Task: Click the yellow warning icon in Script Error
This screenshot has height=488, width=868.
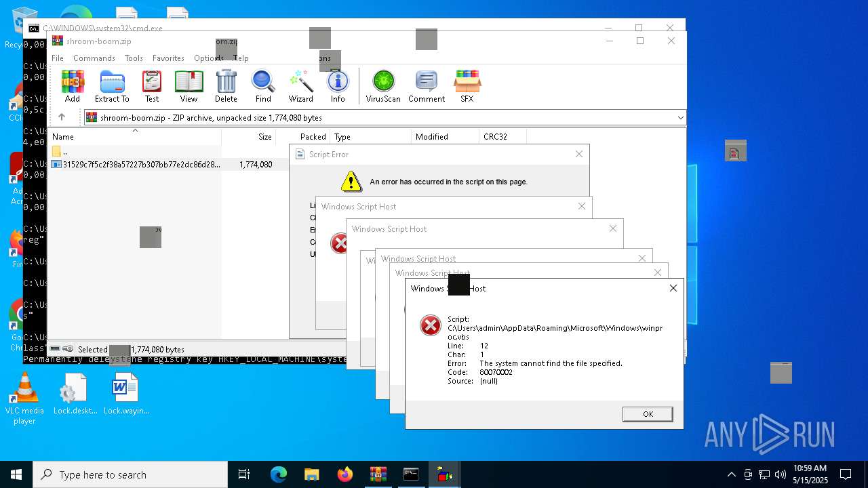Action: click(351, 181)
